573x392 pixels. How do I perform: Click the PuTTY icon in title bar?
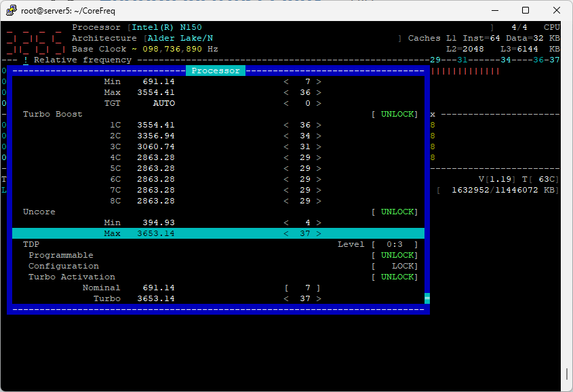click(x=12, y=10)
